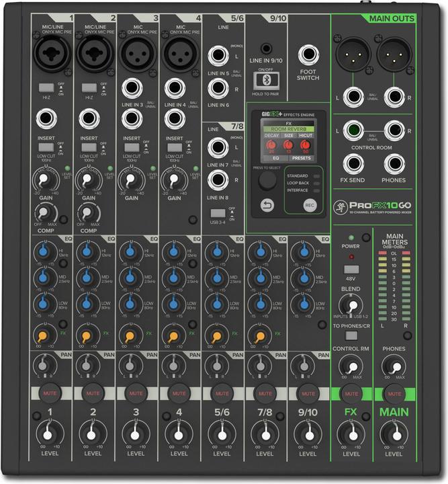The height and width of the screenshot is (484, 448).
Task: Toggle the Hi-Z switch on channel 1
Action: coord(46,88)
